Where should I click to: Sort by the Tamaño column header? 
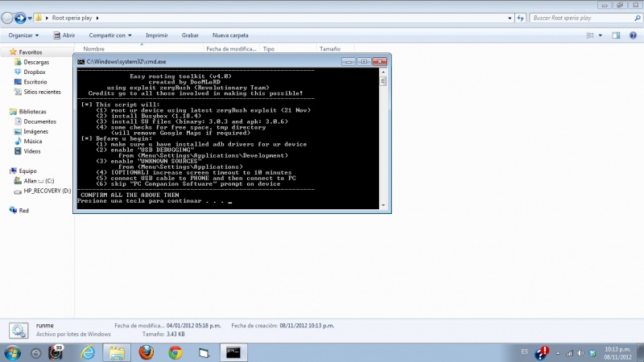tap(330, 49)
